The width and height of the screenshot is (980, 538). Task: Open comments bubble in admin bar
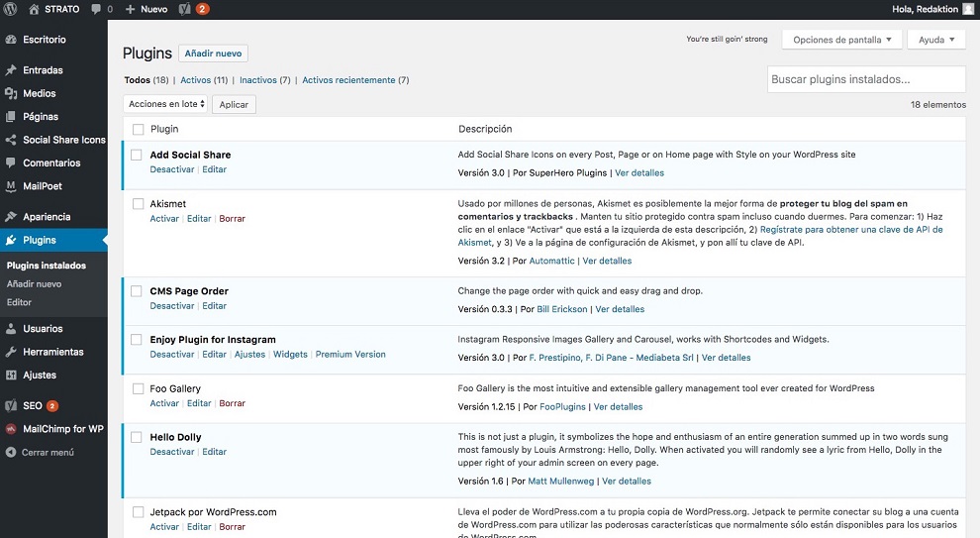(96, 9)
